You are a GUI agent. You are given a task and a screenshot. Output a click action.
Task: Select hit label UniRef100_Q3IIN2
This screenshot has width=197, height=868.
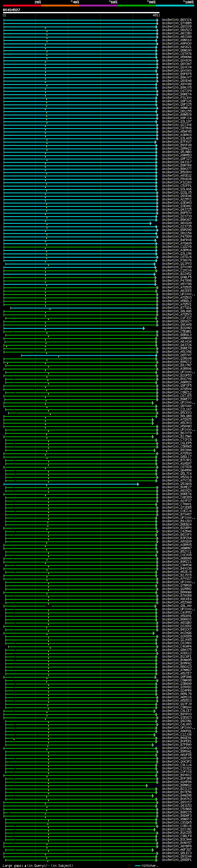click(177, 829)
